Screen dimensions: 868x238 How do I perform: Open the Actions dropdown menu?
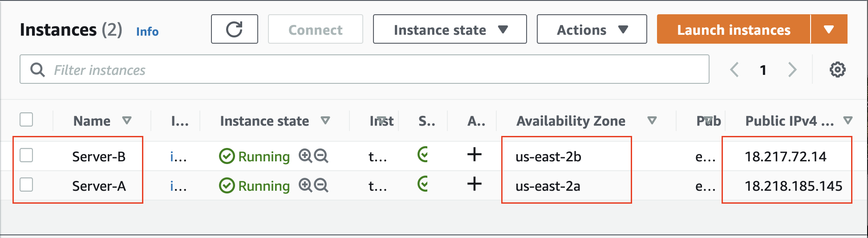coord(592,29)
